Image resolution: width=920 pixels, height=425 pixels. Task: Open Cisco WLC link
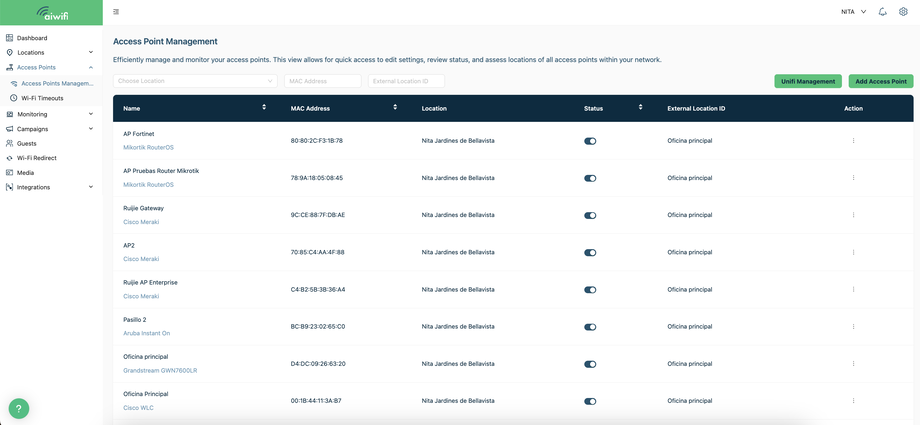[138, 408]
